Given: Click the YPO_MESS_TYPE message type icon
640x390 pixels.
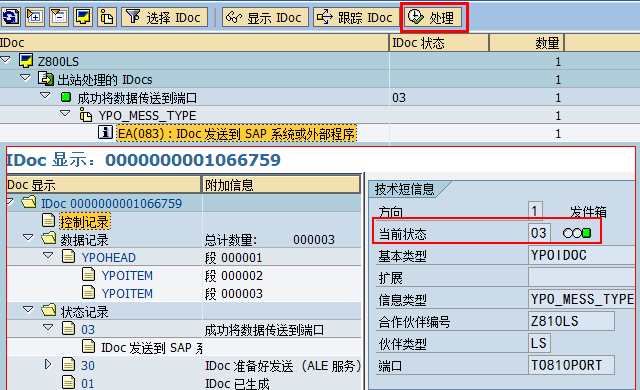Looking at the screenshot, I should [85, 115].
